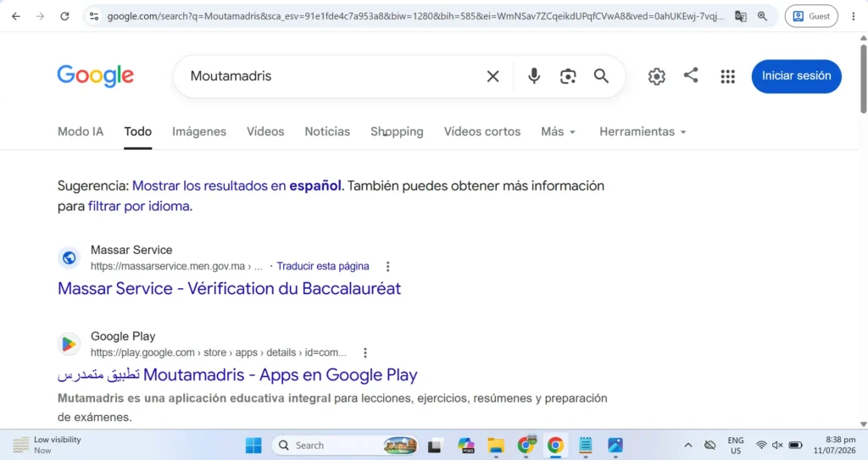Screen dimensions: 868x460
Task: Open Task View on taskbar
Action: tap(435, 445)
